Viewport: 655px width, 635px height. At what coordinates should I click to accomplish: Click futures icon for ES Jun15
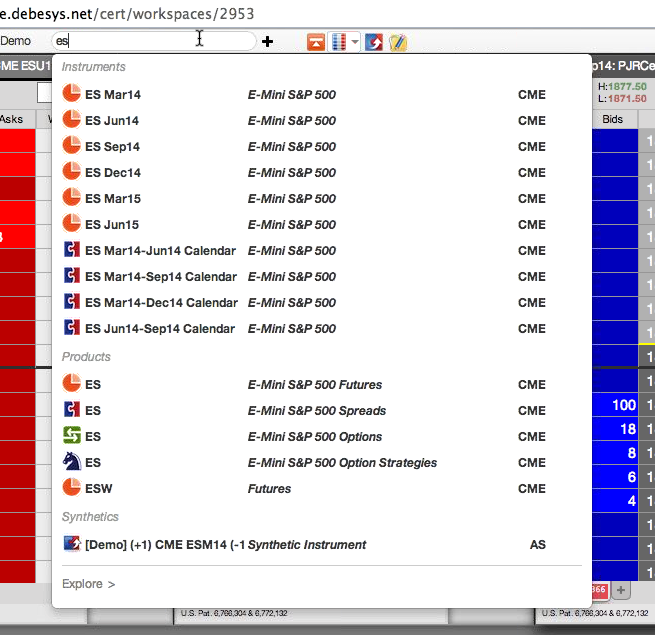point(71,223)
